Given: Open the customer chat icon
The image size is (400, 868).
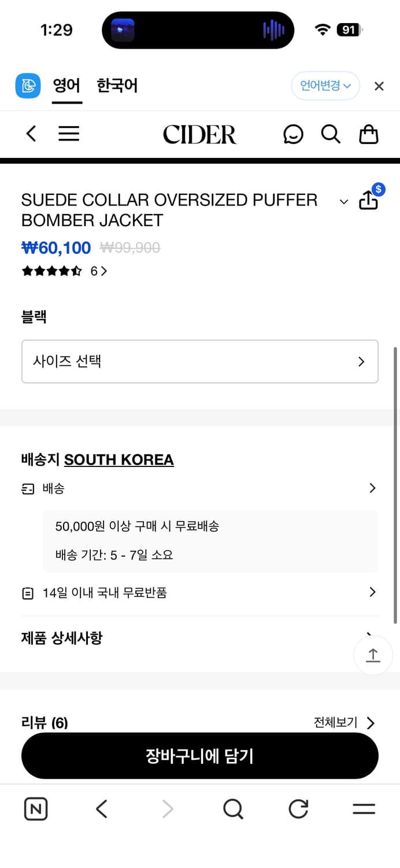Looking at the screenshot, I should 294,134.
